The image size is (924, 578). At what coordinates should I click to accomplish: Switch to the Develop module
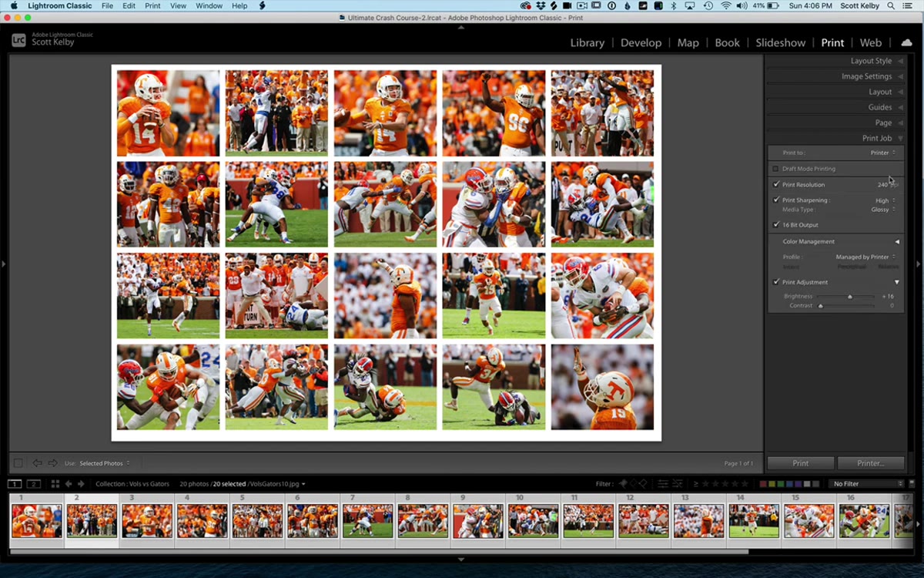point(641,42)
